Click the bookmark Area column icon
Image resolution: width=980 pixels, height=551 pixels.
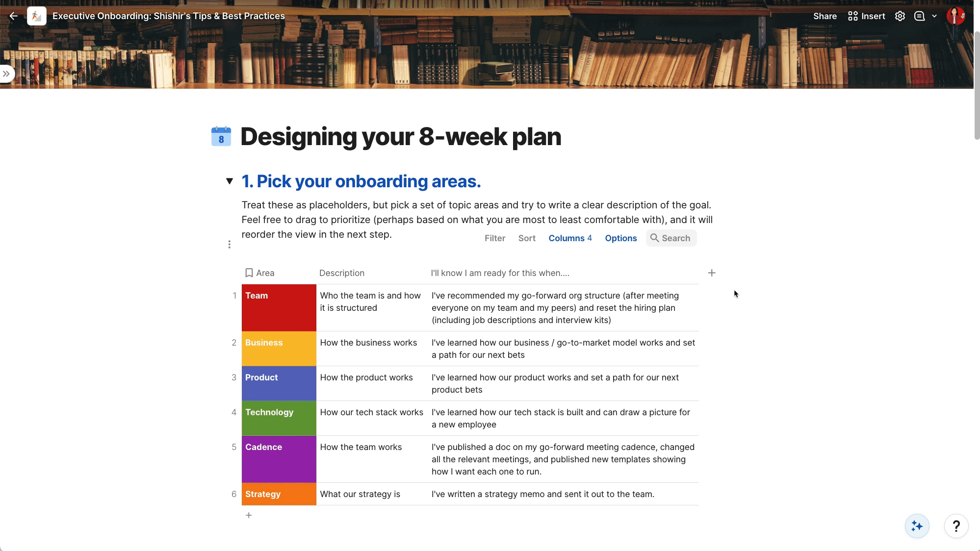point(248,273)
